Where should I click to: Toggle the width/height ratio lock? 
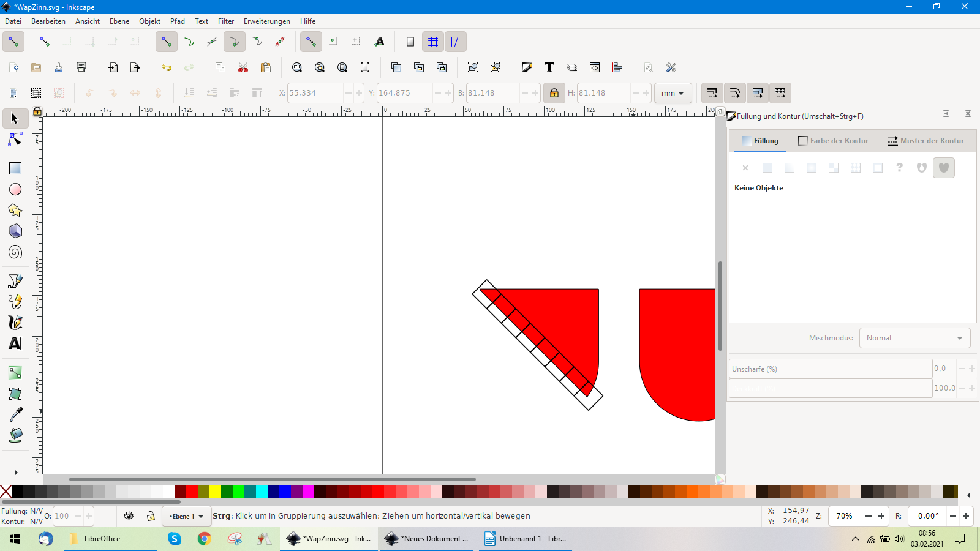[554, 93]
